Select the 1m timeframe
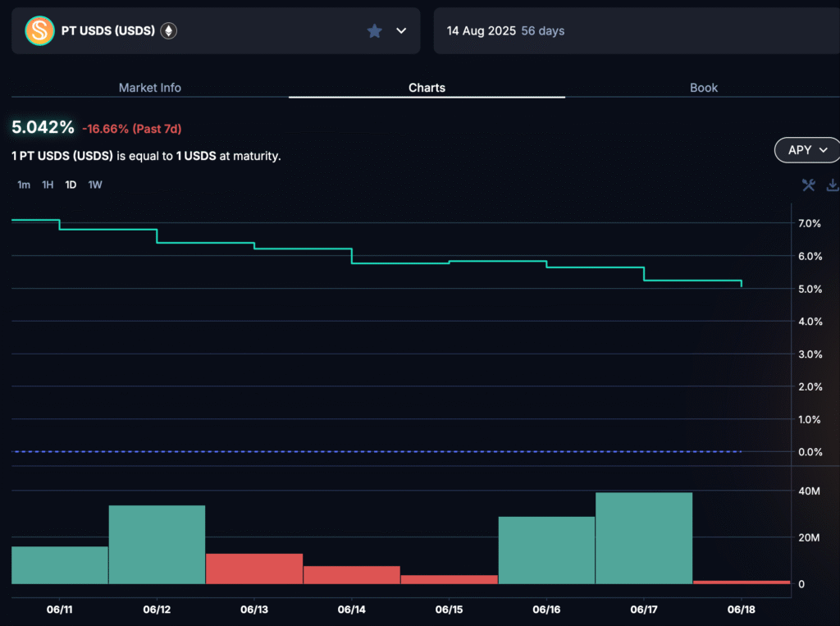Image resolution: width=840 pixels, height=626 pixels. click(24, 185)
